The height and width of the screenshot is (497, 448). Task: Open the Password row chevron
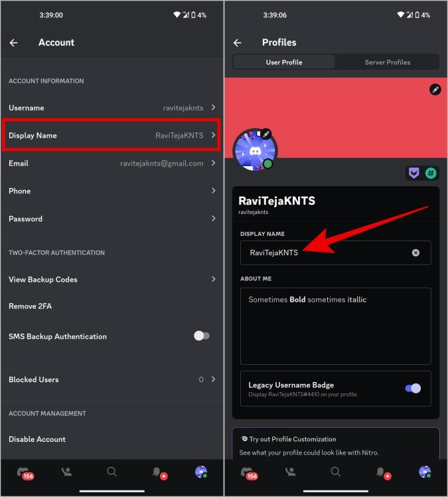click(214, 219)
